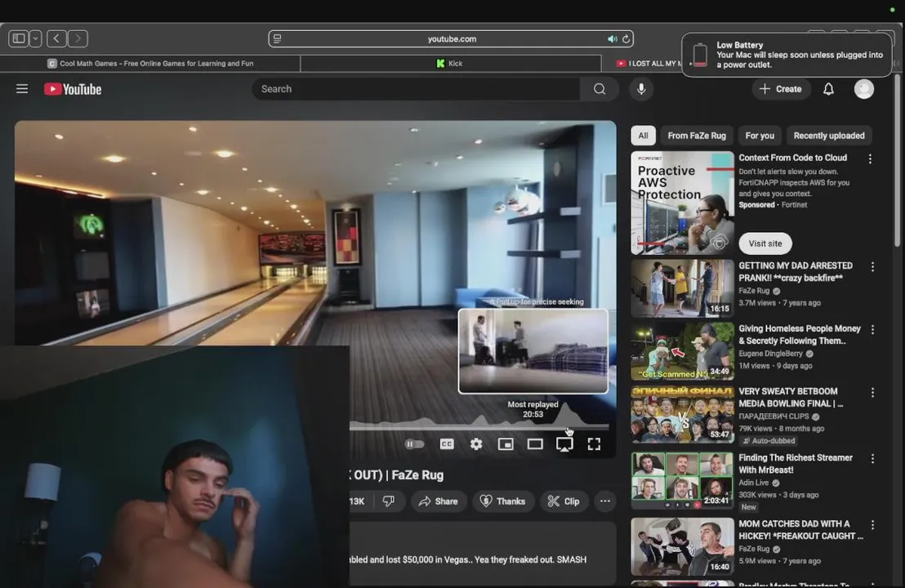The image size is (905, 588).
Task: Switch to Cool Math Games tab
Action: (x=150, y=64)
